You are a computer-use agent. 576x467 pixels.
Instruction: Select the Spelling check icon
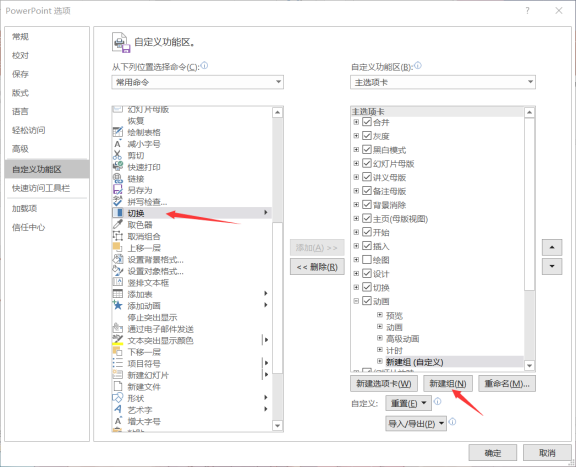click(118, 202)
